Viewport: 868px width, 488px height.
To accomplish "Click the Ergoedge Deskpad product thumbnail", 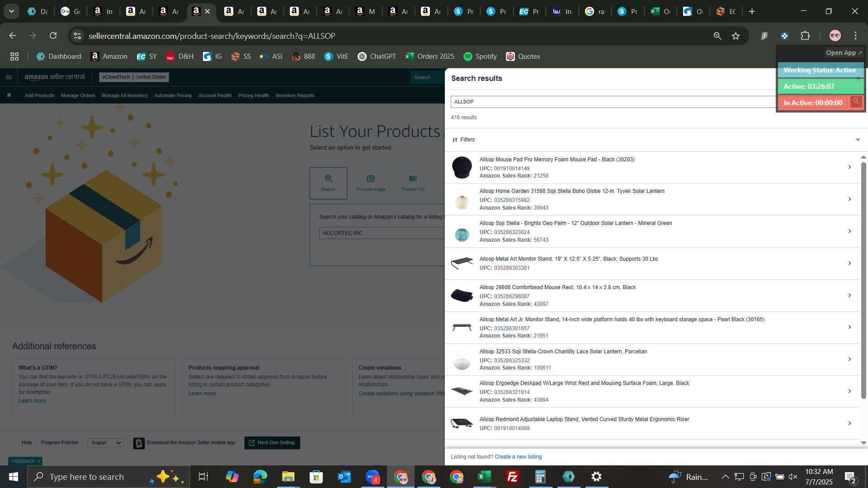I will coord(462,391).
